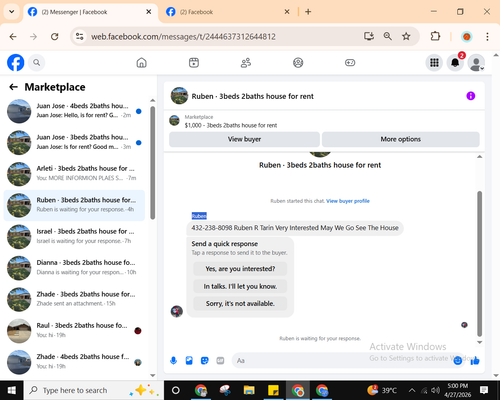
Task: Attach a file with the photo icon
Action: 189,360
